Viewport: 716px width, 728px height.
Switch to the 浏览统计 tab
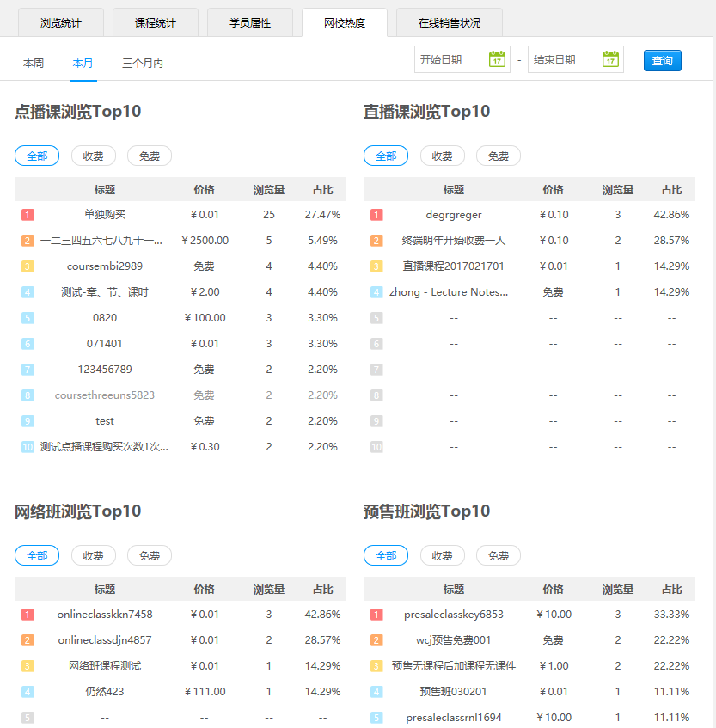pos(61,22)
